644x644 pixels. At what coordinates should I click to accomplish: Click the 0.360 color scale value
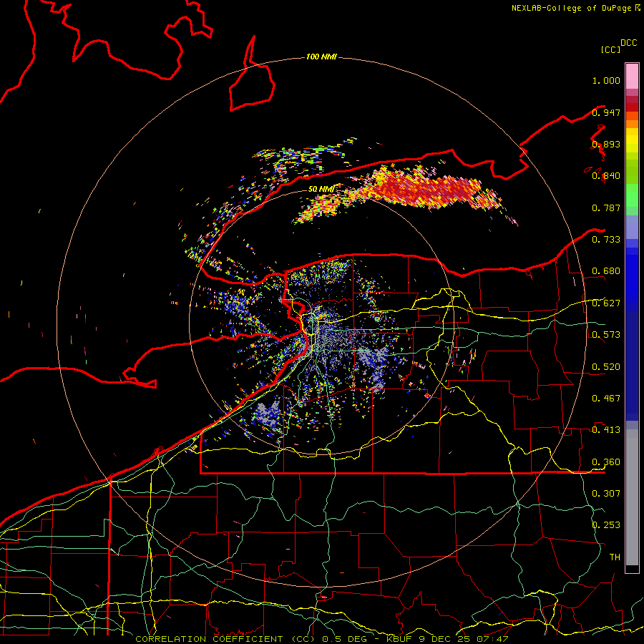606,462
